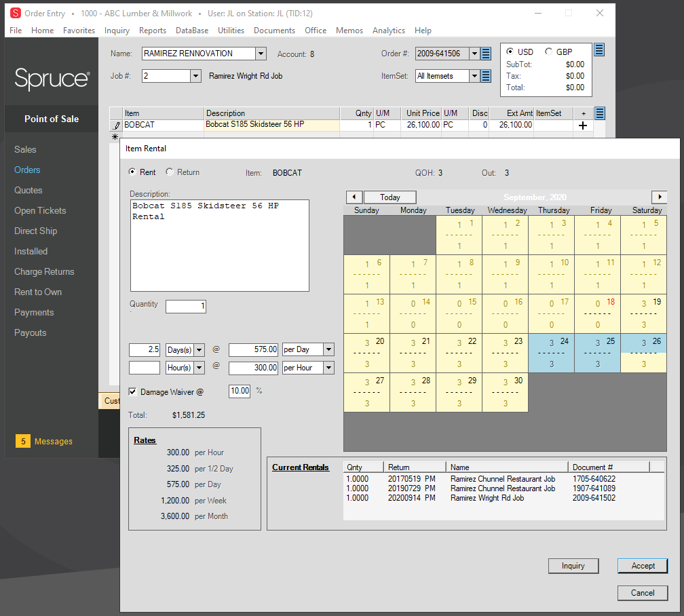Open the File menu
This screenshot has height=616, width=684.
pyautogui.click(x=16, y=31)
